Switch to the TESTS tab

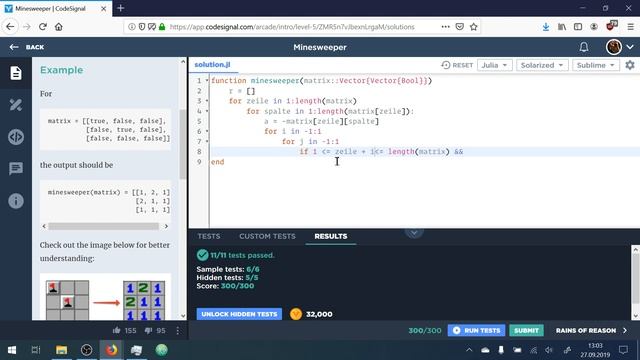pyautogui.click(x=209, y=236)
